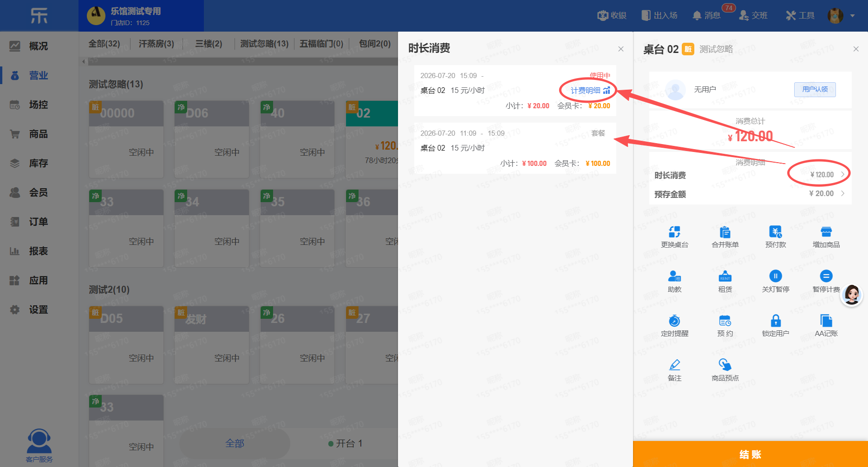This screenshot has width=868, height=467.
Task: Expand the account dropdown arrow
Action: [x=852, y=16]
